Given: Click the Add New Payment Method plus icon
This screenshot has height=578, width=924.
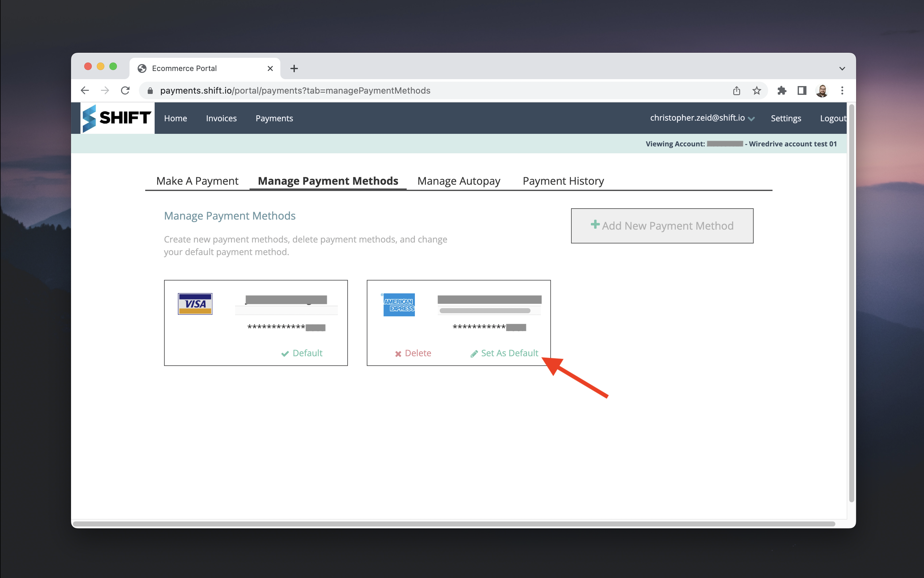Looking at the screenshot, I should point(596,225).
